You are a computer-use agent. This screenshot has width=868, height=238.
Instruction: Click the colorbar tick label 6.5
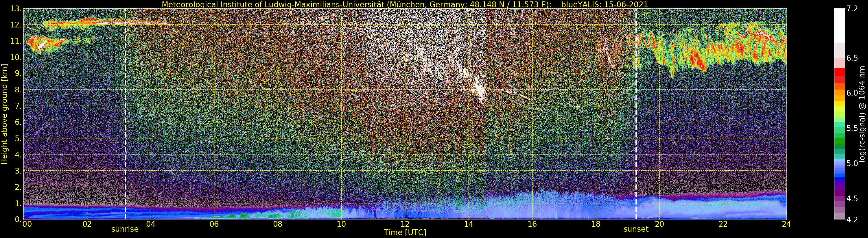coord(852,58)
